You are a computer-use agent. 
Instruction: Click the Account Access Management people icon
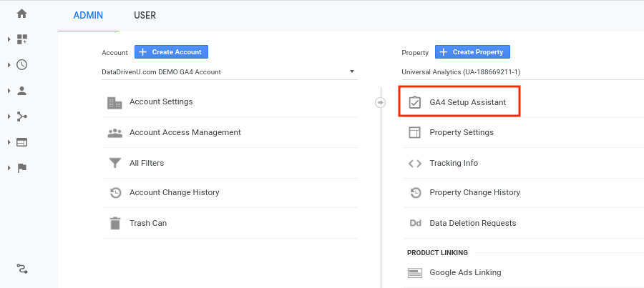point(114,133)
